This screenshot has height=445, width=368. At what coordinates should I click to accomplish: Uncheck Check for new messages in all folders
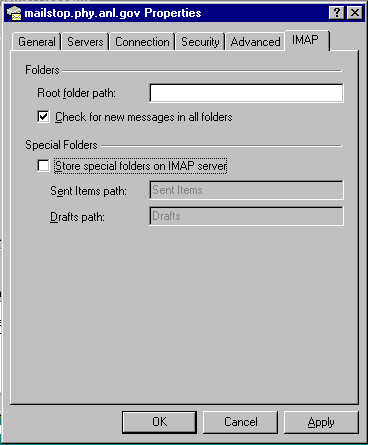pos(43,117)
